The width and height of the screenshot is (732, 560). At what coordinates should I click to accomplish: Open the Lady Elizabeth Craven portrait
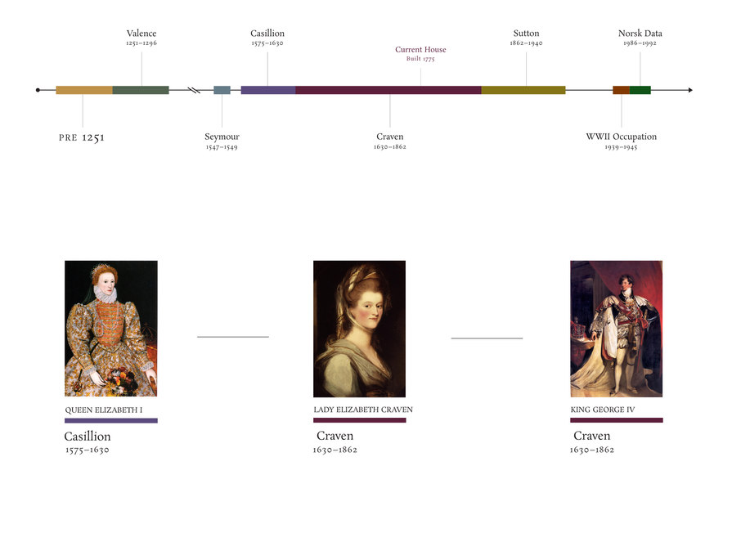click(360, 329)
